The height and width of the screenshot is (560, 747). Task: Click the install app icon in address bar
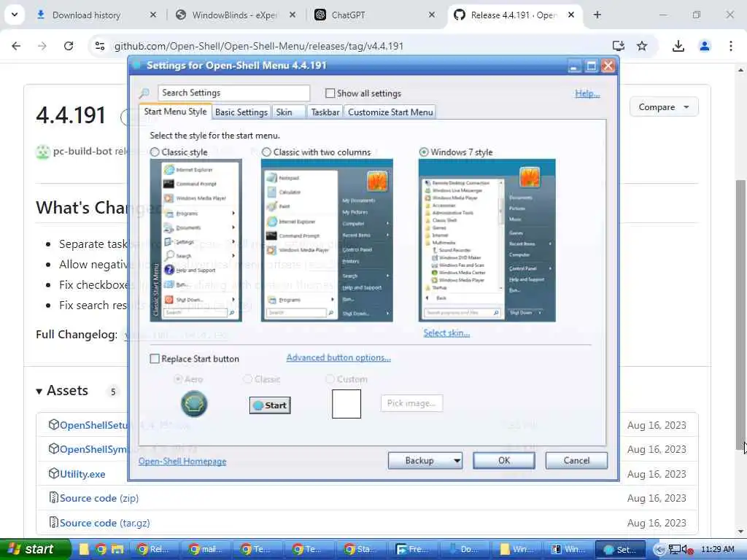pyautogui.click(x=619, y=46)
